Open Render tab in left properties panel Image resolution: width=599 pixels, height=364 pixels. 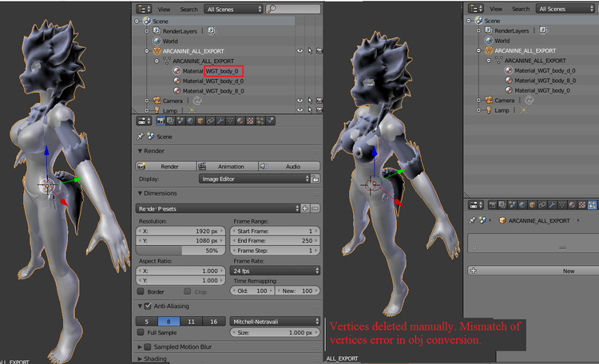point(161,121)
